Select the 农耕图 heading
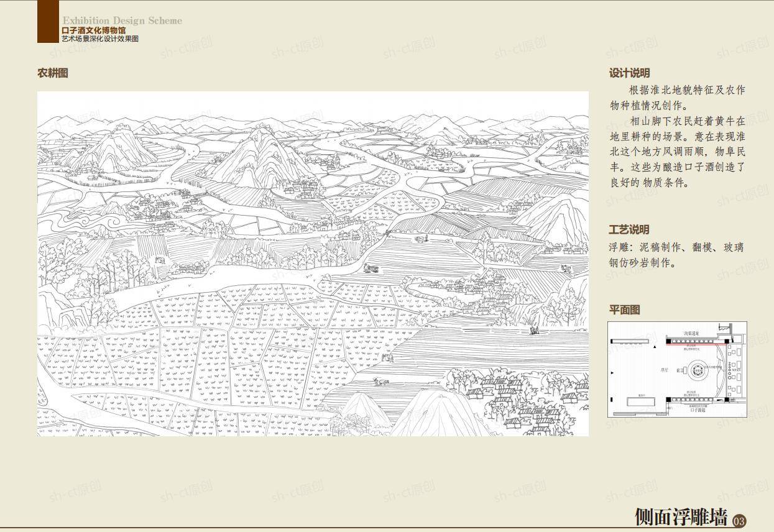 click(x=53, y=73)
